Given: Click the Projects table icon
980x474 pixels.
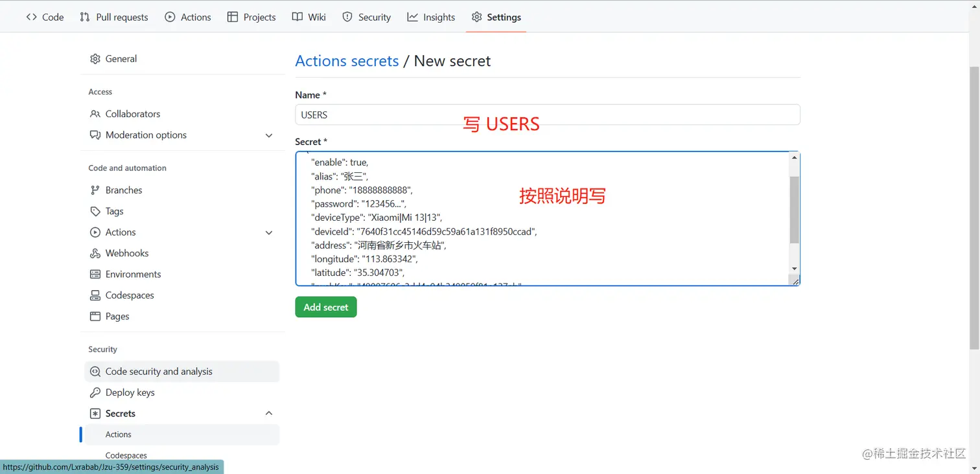Looking at the screenshot, I should pos(233,17).
